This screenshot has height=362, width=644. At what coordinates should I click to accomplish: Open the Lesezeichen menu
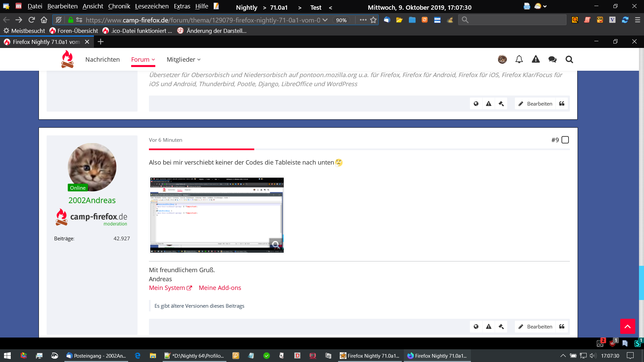[152, 6]
